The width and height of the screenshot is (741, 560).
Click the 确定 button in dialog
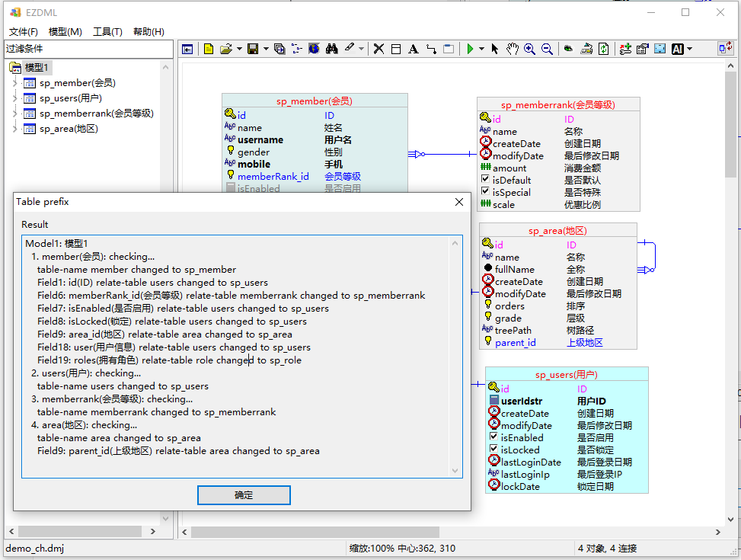tap(244, 495)
